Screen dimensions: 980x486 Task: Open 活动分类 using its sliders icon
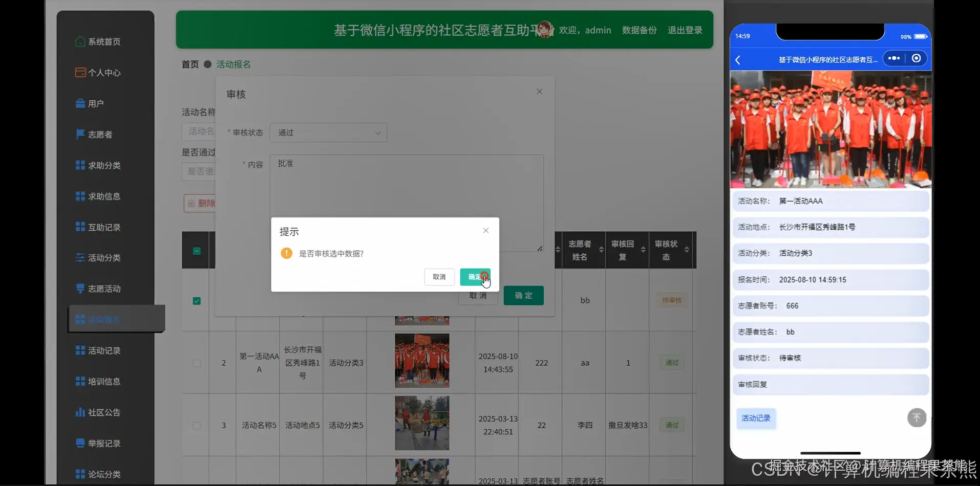pyautogui.click(x=80, y=258)
